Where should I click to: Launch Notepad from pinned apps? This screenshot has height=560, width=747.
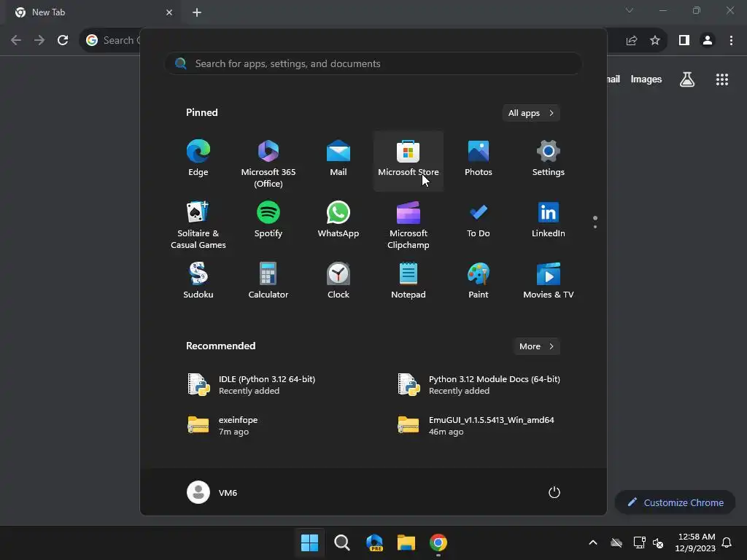point(409,281)
